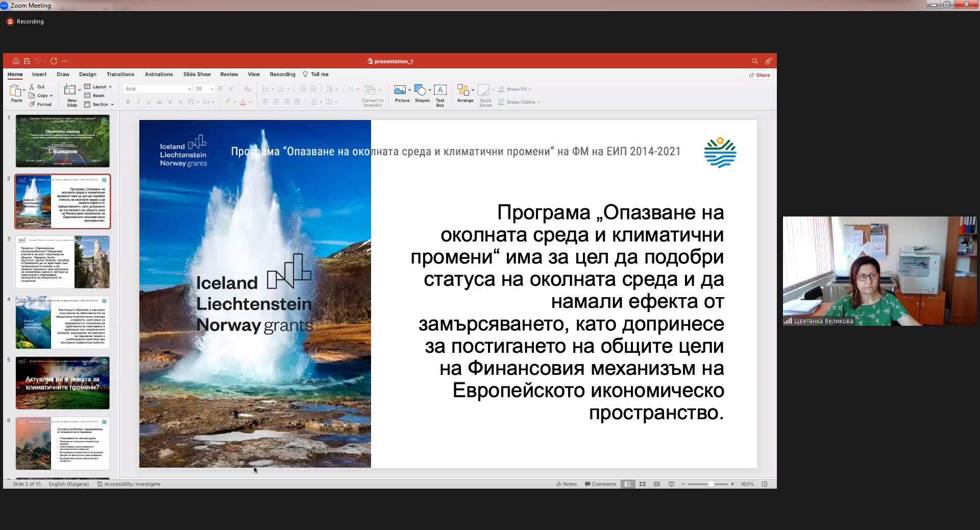Image resolution: width=980 pixels, height=530 pixels.
Task: Toggle superscript formatting
Action: click(x=170, y=102)
